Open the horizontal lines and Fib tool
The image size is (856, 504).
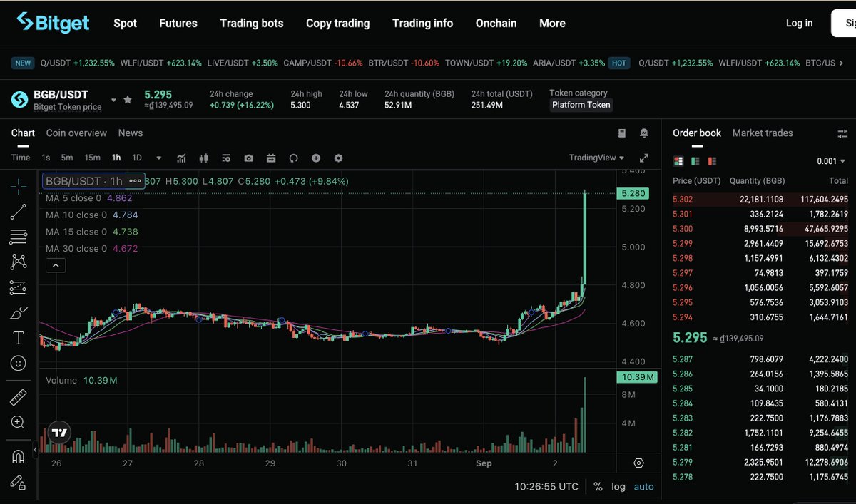click(19, 237)
